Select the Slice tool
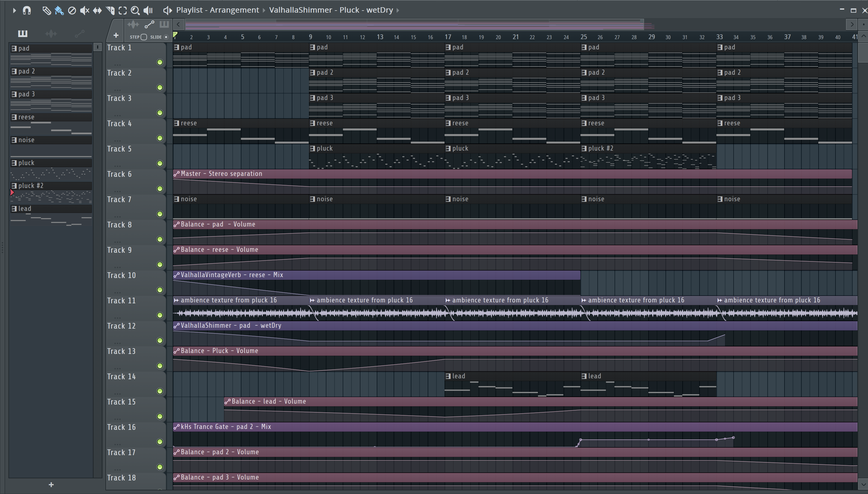This screenshot has width=868, height=494. (110, 11)
